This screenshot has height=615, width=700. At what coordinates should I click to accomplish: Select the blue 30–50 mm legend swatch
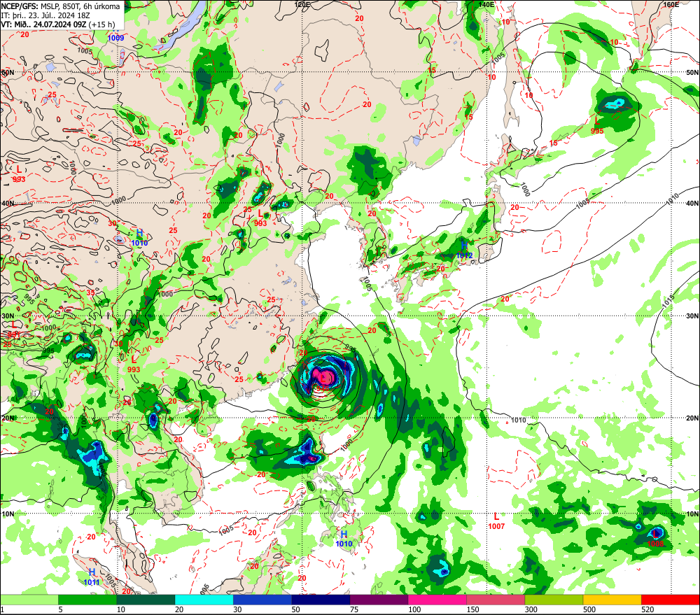click(x=262, y=600)
